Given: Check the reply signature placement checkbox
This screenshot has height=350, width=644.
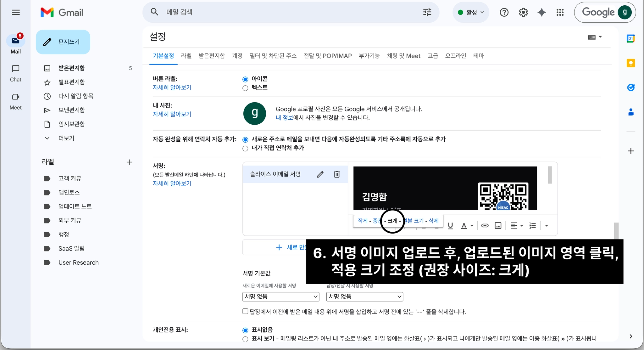Looking at the screenshot, I should coord(245,311).
